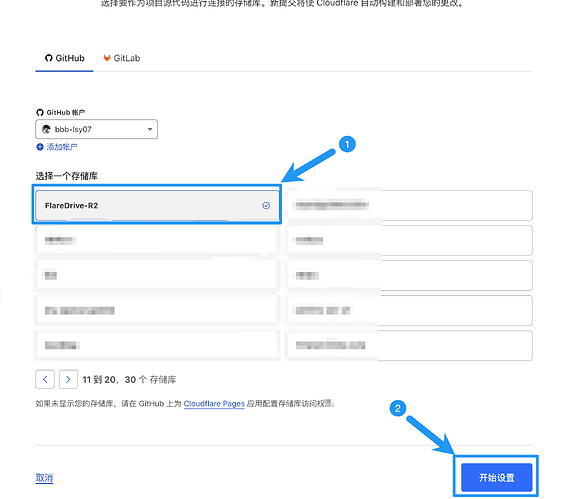This screenshot has width=563, height=499.
Task: Go to previous repository page
Action: point(45,379)
